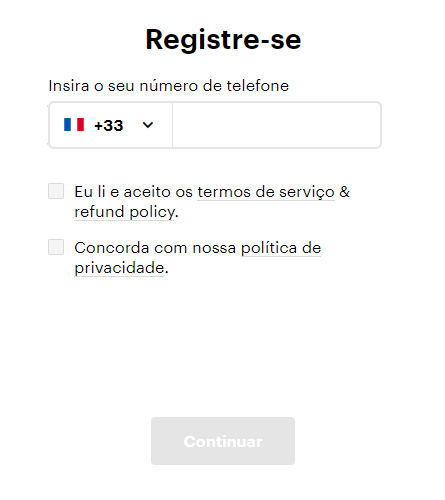Click the red stripe of the flag
The height and width of the screenshot is (500, 445).
(80, 125)
